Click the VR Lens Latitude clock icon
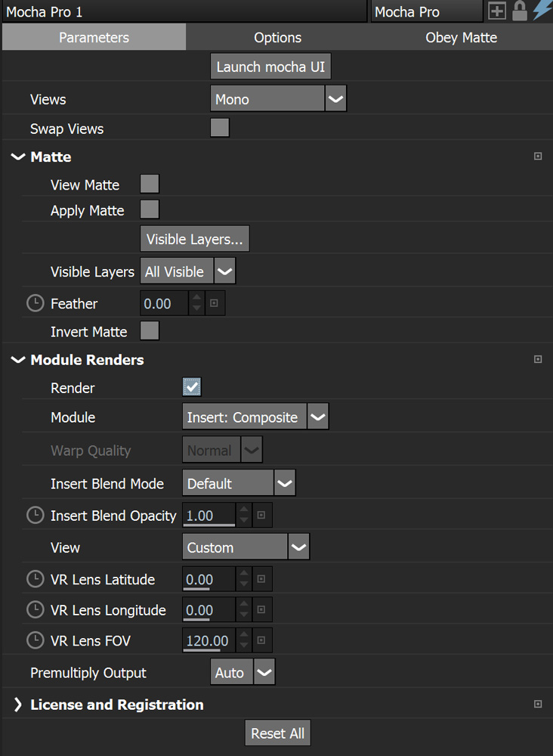The image size is (553, 756). pyautogui.click(x=36, y=579)
